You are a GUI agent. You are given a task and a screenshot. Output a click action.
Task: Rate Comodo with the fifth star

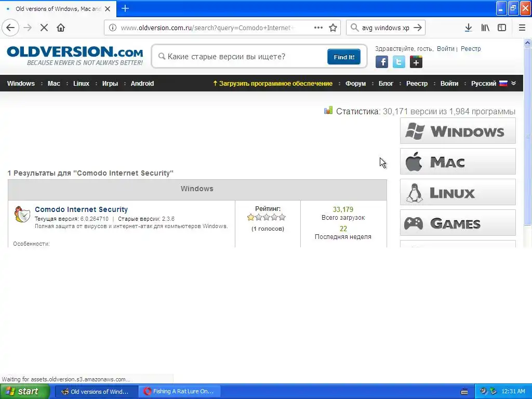pos(282,218)
